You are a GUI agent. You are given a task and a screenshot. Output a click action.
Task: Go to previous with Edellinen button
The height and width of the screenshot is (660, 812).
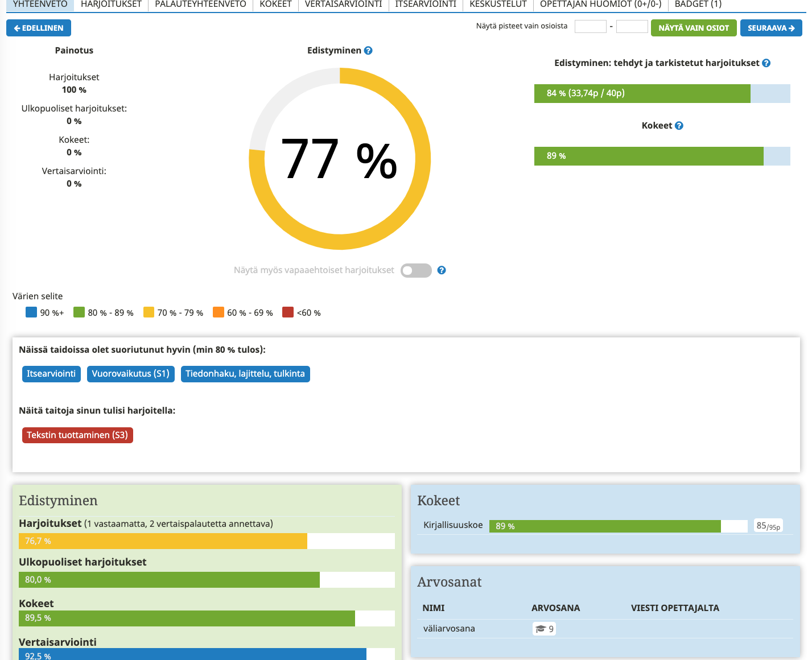click(39, 28)
